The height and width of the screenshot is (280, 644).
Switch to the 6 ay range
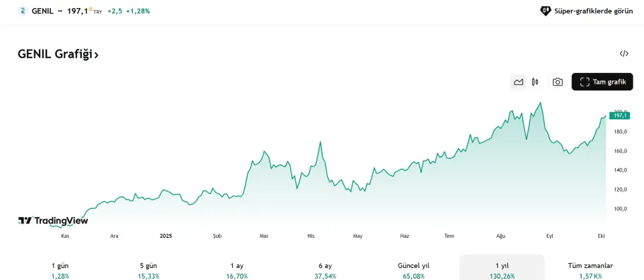tap(325, 270)
